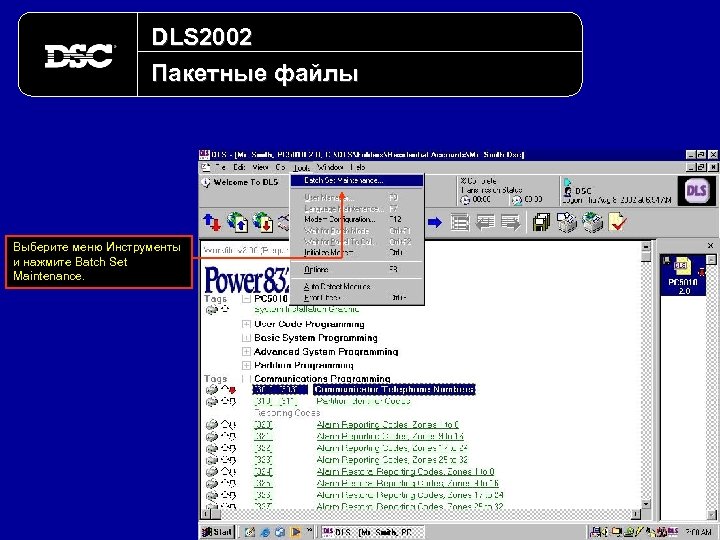720x540 pixels.
Task: Click the gray left-arrow page toolbar icon
Action: pyautogui.click(x=485, y=223)
